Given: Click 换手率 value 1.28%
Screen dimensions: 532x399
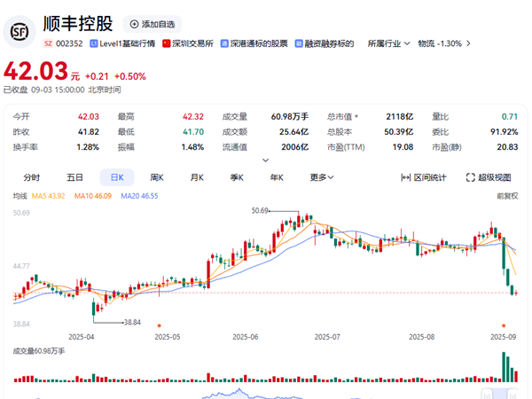Looking at the screenshot, I should 88,147.
